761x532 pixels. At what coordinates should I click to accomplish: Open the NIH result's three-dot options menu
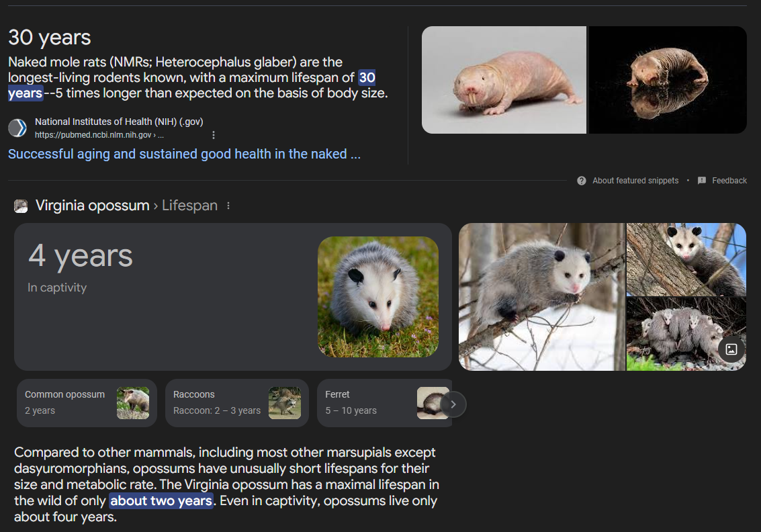tap(214, 135)
